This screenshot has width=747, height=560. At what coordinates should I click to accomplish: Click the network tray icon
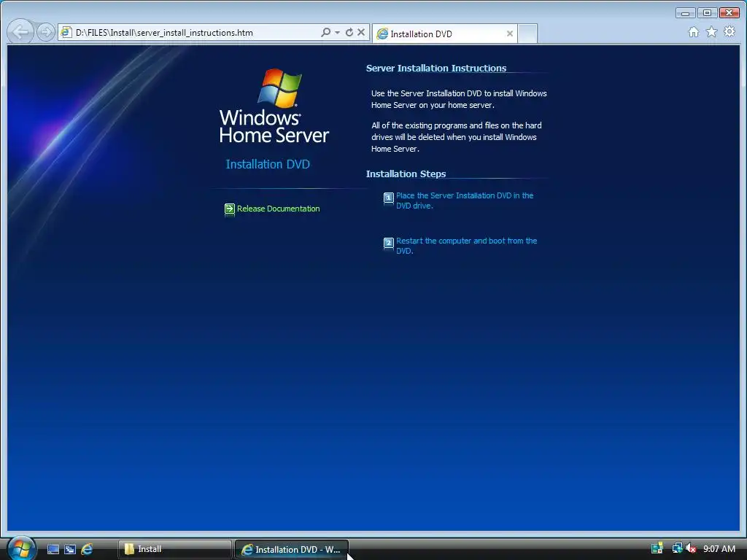pos(677,548)
